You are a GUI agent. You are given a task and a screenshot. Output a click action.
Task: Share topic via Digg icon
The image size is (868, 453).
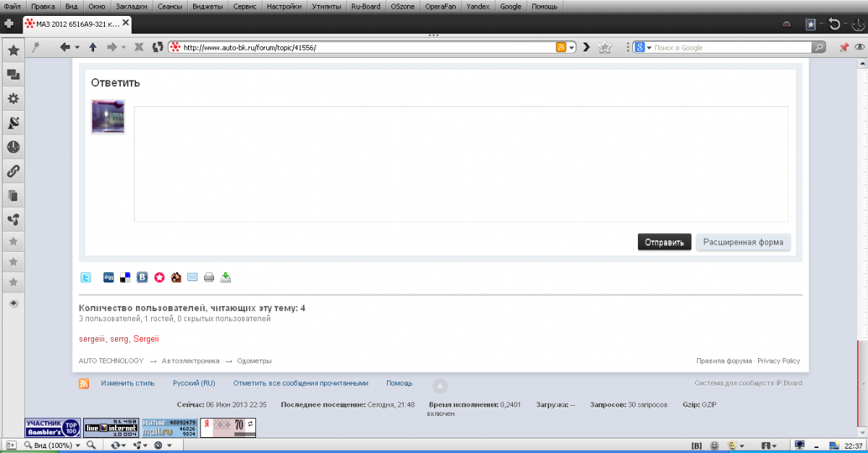coord(109,277)
